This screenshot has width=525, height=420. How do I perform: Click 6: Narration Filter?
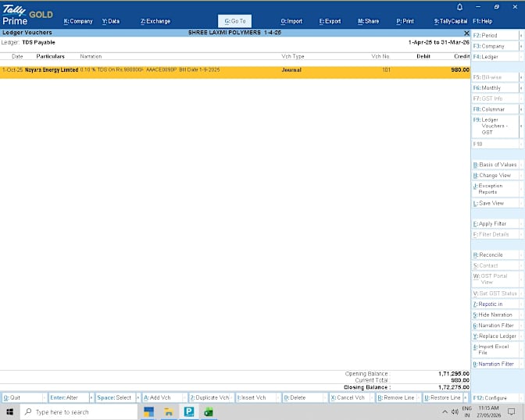click(x=495, y=326)
